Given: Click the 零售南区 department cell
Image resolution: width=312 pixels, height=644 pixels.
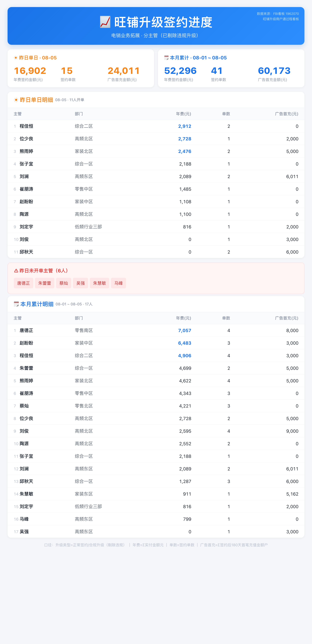Looking at the screenshot, I should tap(84, 331).
